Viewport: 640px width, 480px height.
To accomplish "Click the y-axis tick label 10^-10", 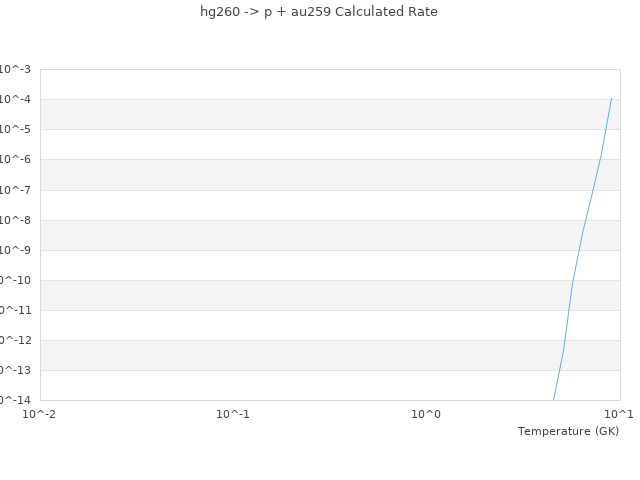I will click(x=14, y=280).
